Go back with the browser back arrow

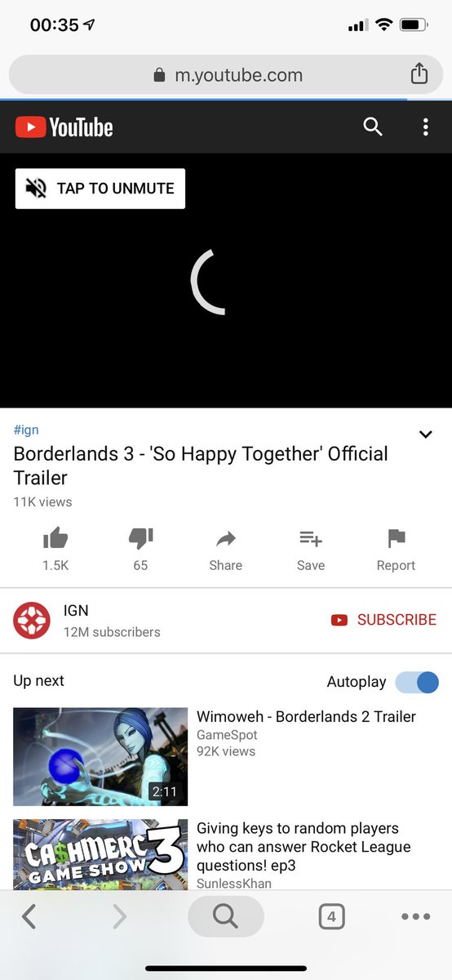point(29,917)
